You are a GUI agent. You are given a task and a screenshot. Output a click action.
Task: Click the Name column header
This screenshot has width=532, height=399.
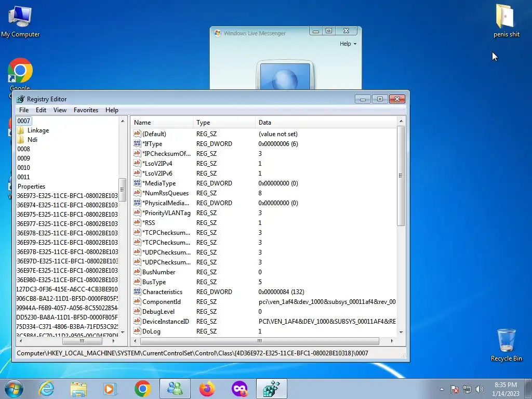coord(162,123)
